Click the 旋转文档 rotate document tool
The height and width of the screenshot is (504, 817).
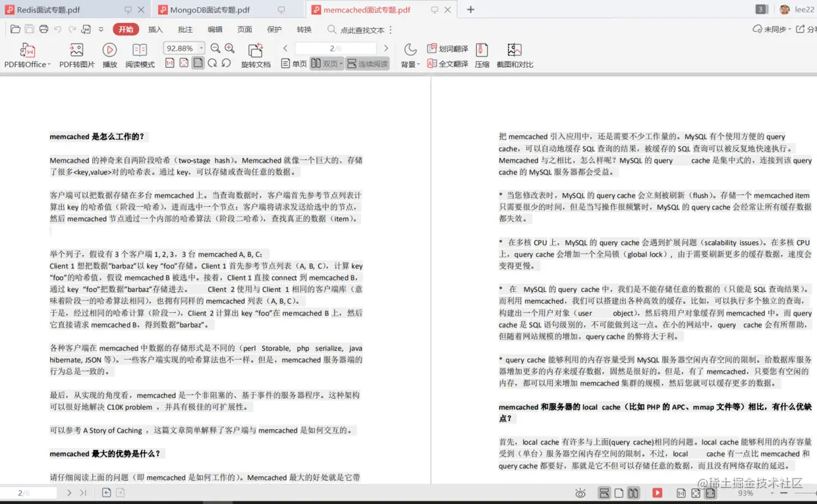click(256, 56)
